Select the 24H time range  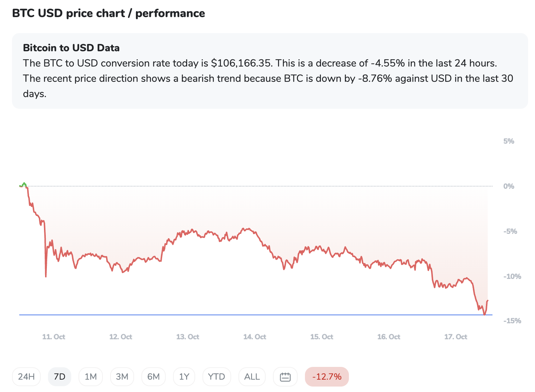(x=27, y=377)
